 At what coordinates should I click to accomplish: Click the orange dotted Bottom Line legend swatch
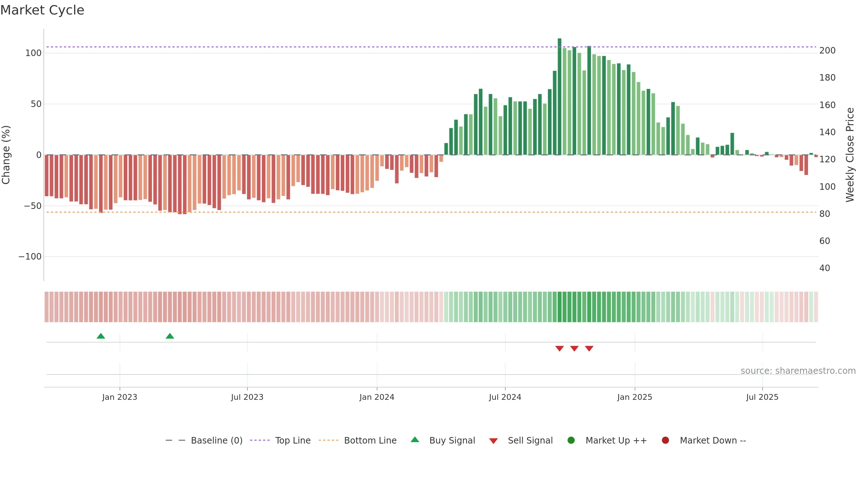click(x=328, y=440)
